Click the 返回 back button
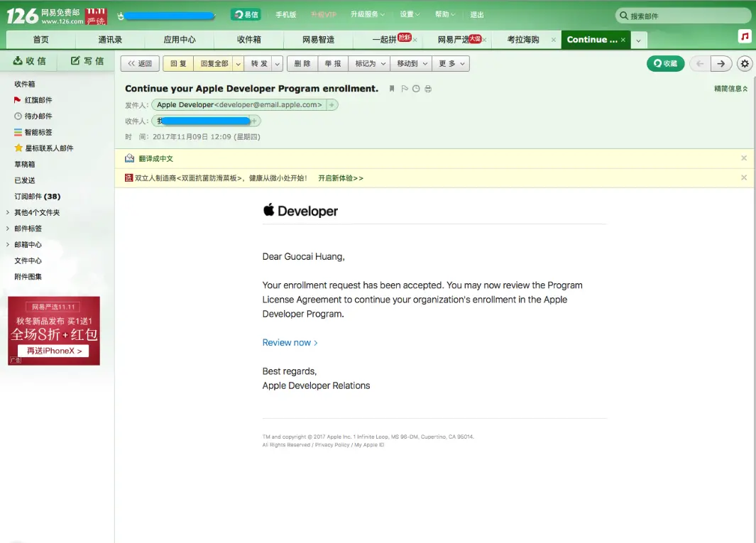This screenshot has height=543, width=756. pos(140,64)
